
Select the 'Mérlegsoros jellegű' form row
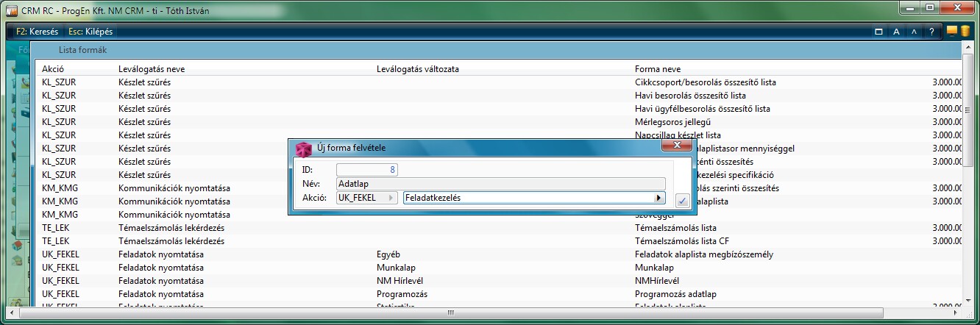click(498, 122)
